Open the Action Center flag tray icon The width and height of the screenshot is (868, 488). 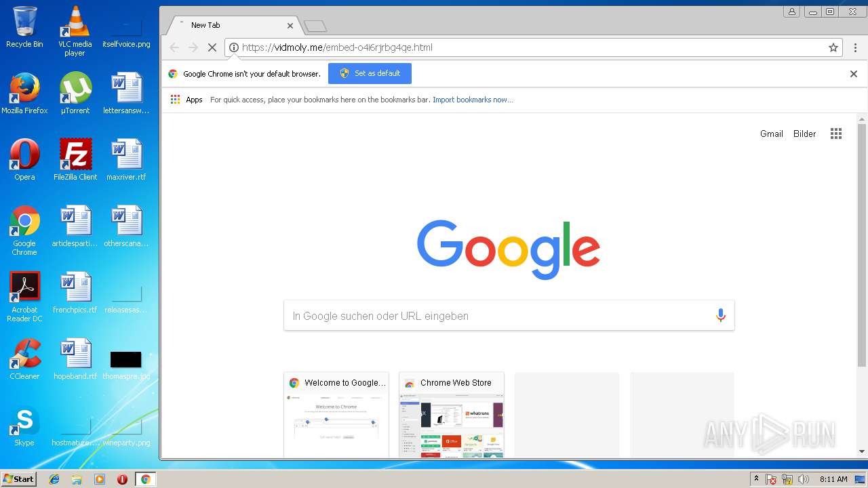(771, 479)
